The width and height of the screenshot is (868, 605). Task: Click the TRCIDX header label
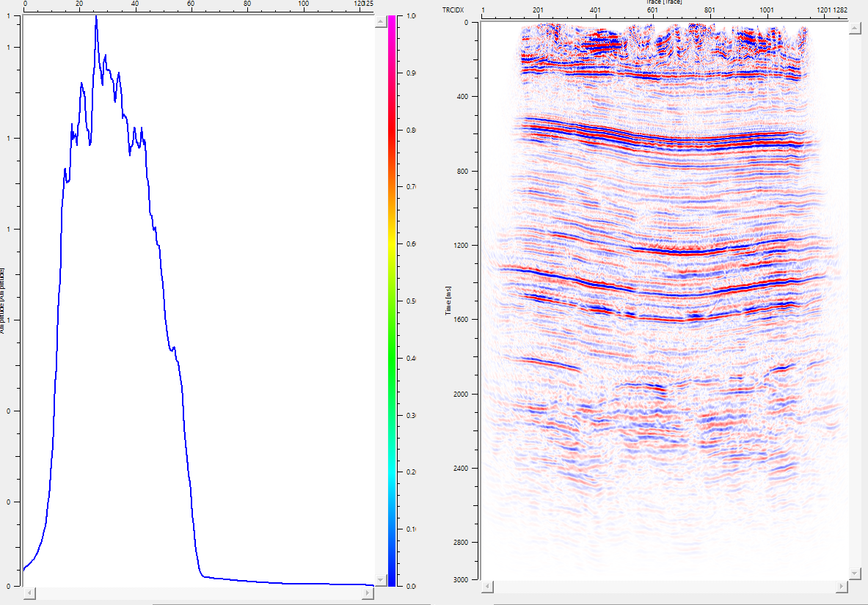tap(453, 10)
